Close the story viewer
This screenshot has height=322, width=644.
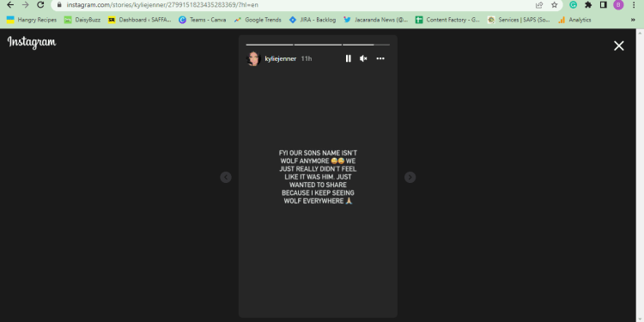click(618, 46)
